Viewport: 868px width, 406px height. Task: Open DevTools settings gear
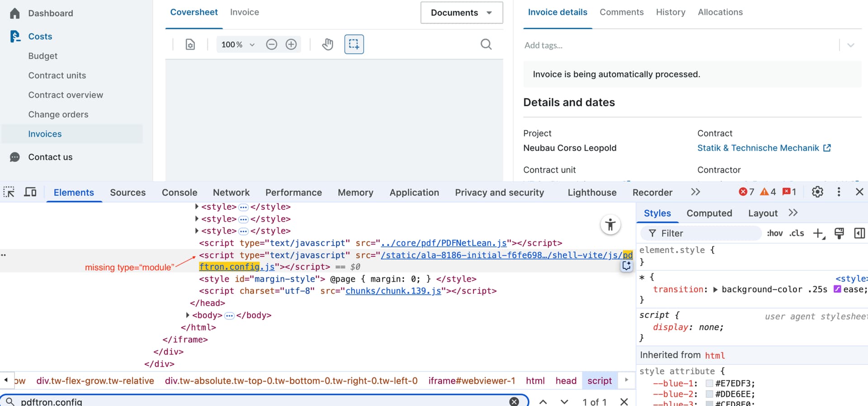(x=817, y=192)
